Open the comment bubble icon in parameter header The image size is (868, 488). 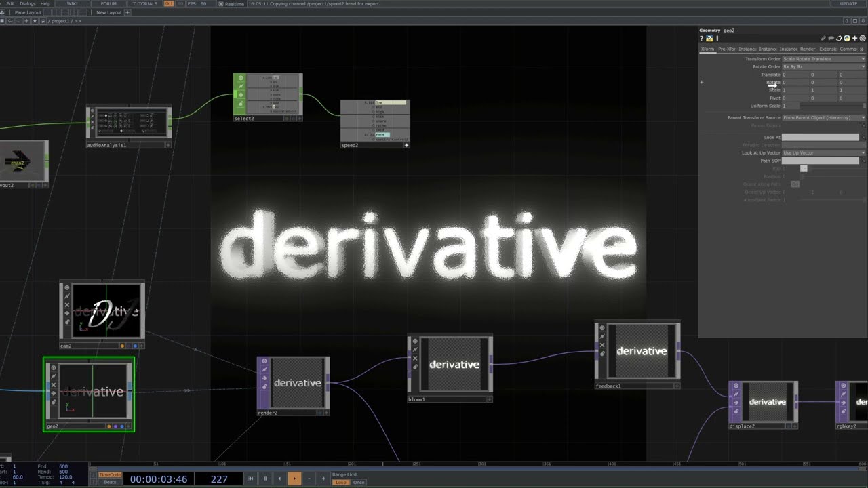pyautogui.click(x=831, y=39)
